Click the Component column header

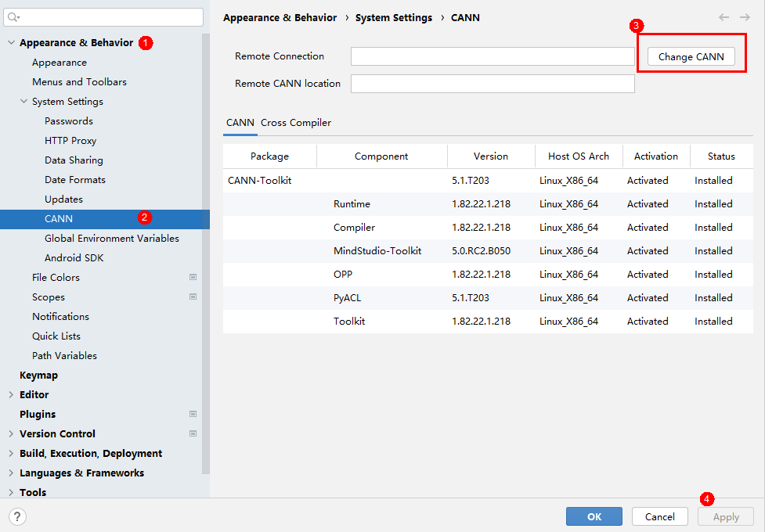pos(381,156)
